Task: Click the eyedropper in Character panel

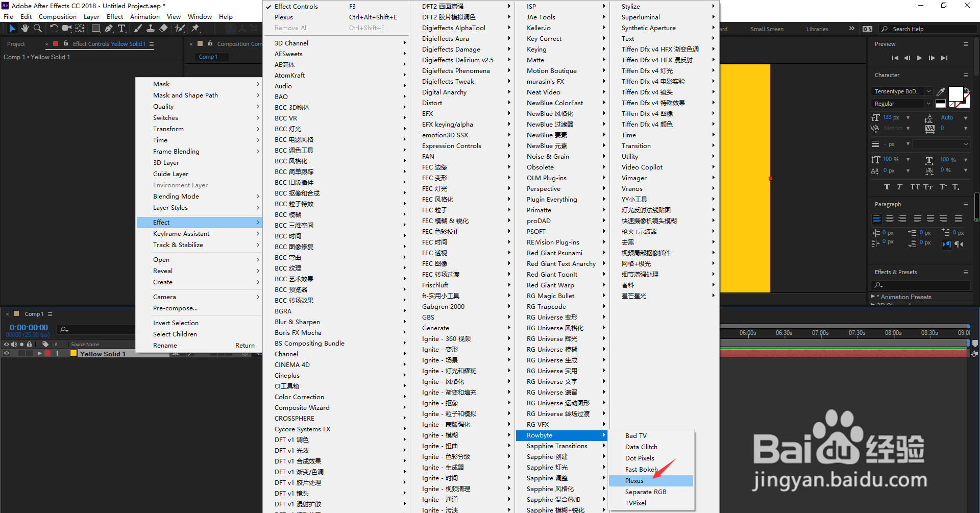Action: point(941,92)
